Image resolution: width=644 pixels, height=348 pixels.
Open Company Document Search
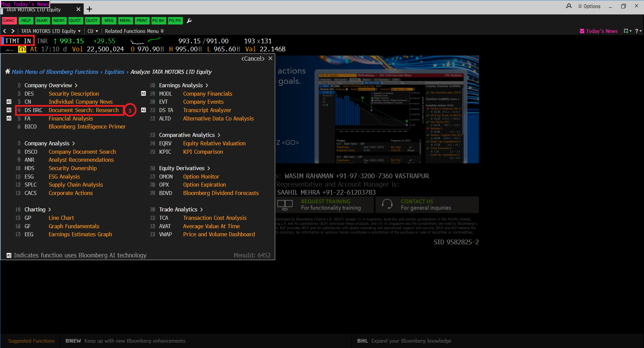pyautogui.click(x=82, y=152)
